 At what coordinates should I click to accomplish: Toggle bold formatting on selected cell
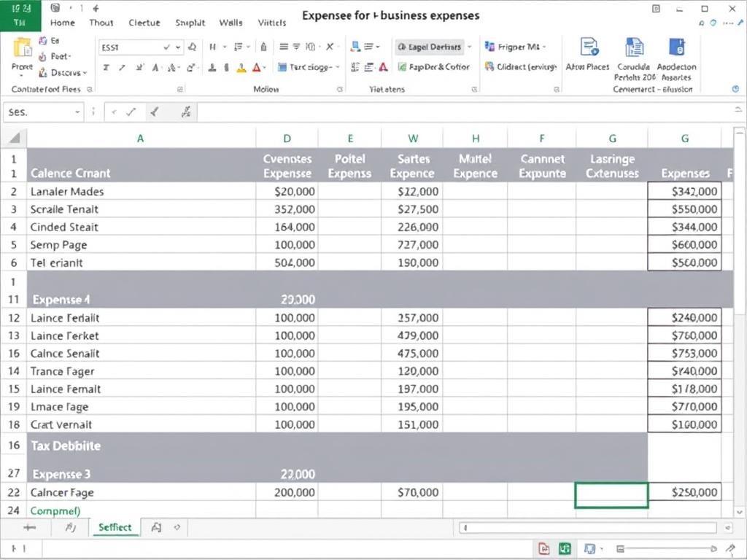[x=108, y=66]
